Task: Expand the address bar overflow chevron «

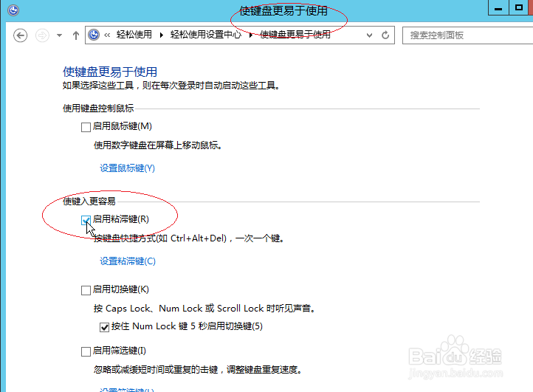Action: (107, 35)
